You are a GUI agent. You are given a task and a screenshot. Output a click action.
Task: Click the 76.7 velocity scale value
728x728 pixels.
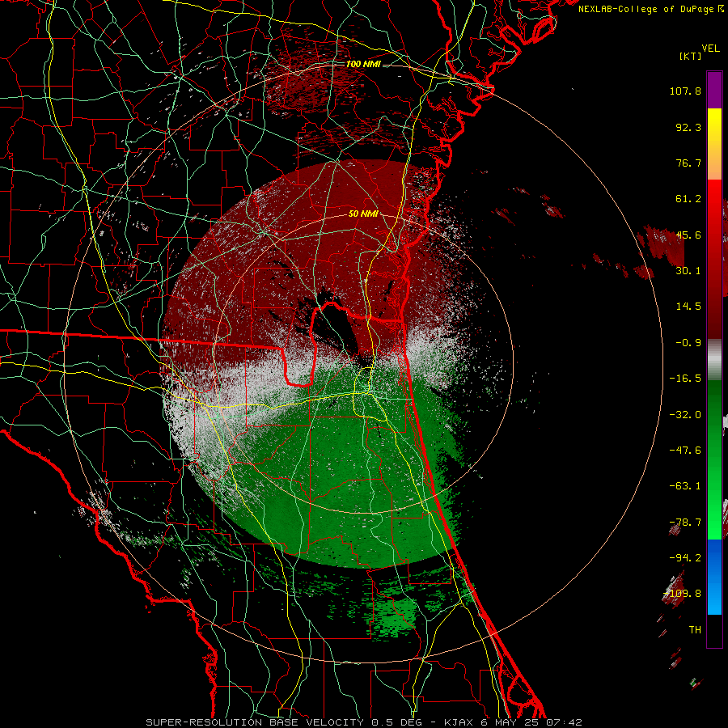click(688, 163)
